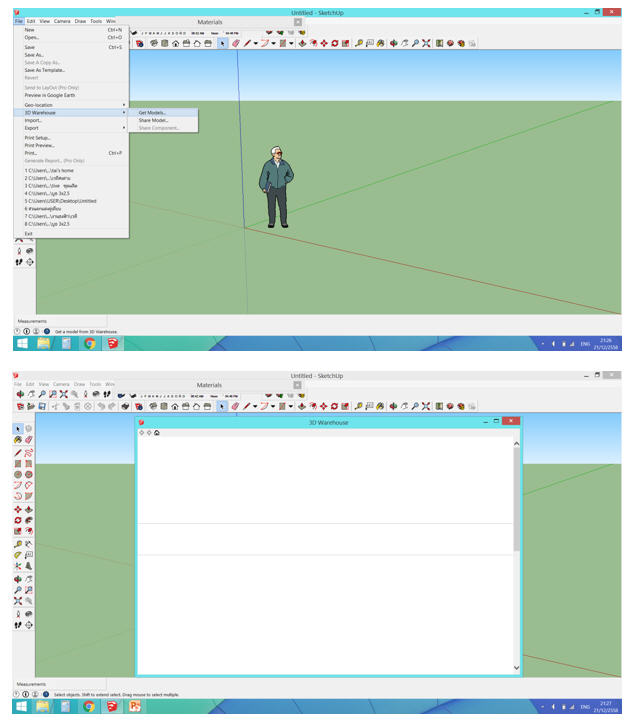Click the Forward arrow in 3D Warehouse window

[x=149, y=433]
